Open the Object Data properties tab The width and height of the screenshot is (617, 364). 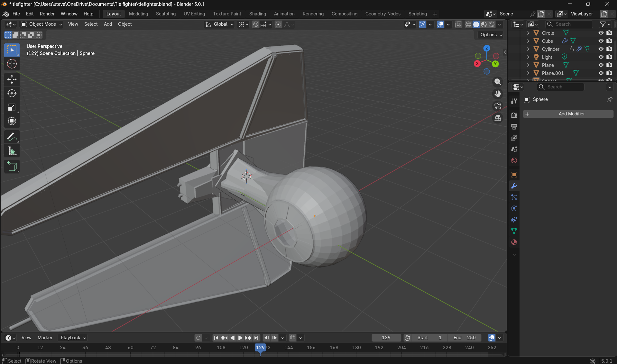[514, 231]
